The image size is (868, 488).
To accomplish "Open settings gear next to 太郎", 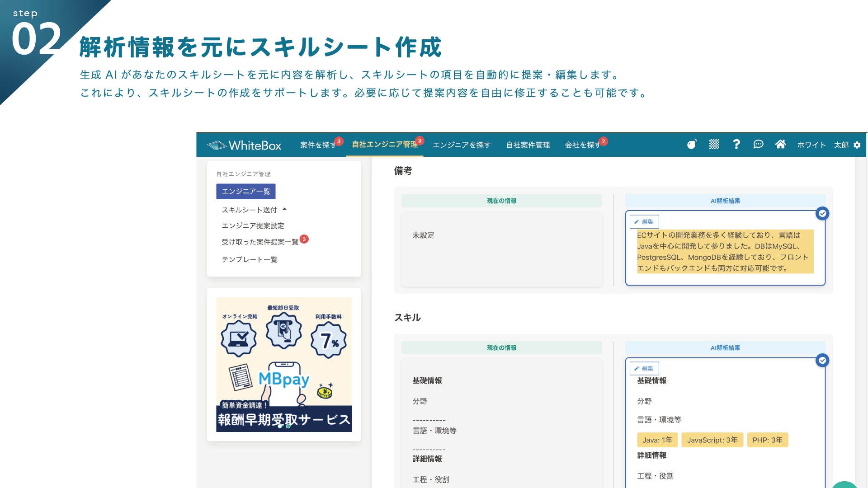I will [857, 145].
